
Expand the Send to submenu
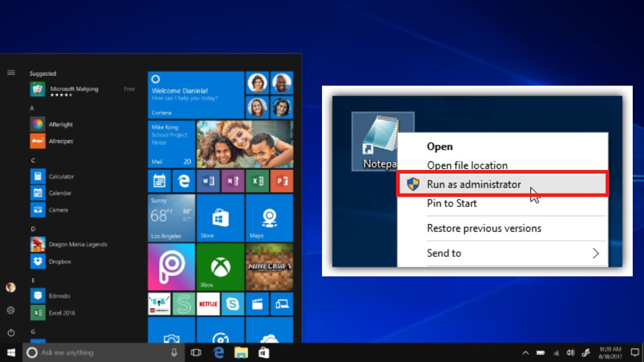(502, 253)
